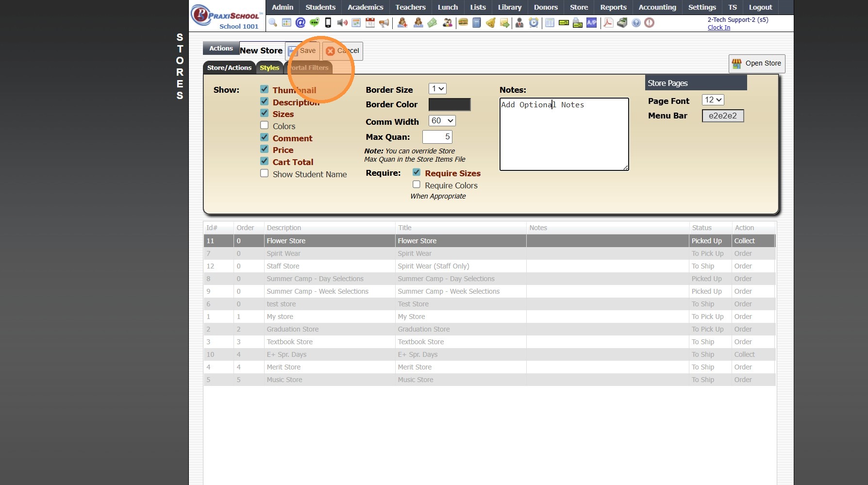This screenshot has width=868, height=485.
Task: Click the green money bills icon
Action: click(432, 22)
